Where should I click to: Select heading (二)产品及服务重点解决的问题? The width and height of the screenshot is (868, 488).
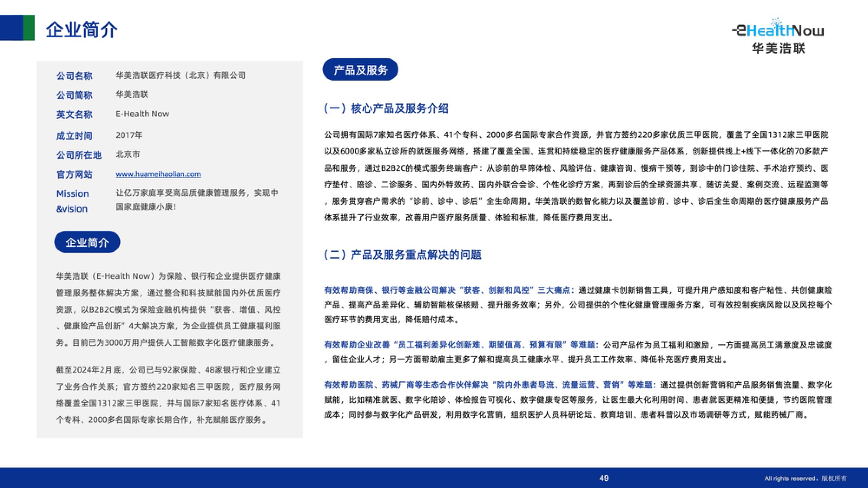tap(402, 255)
